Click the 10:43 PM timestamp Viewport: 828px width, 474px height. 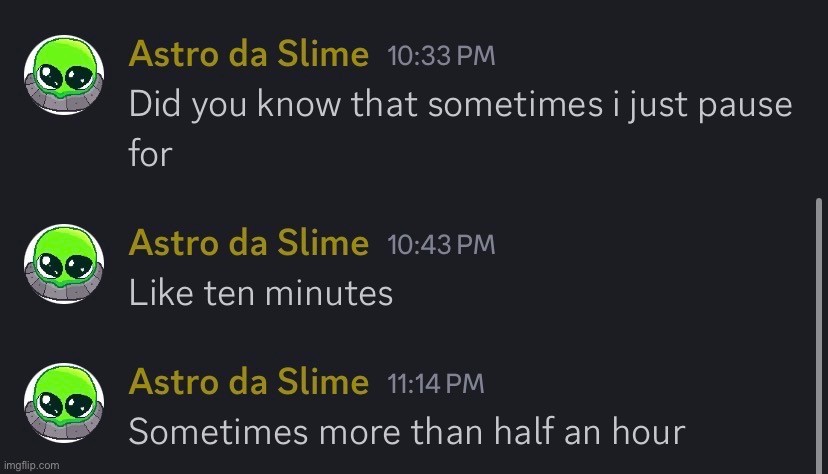coord(440,244)
